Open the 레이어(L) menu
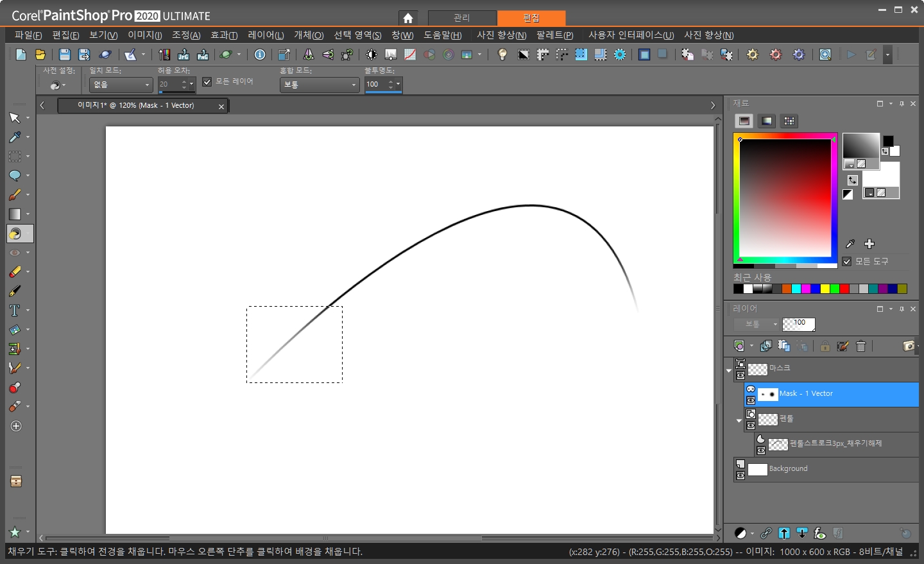This screenshot has width=924, height=564. point(266,35)
